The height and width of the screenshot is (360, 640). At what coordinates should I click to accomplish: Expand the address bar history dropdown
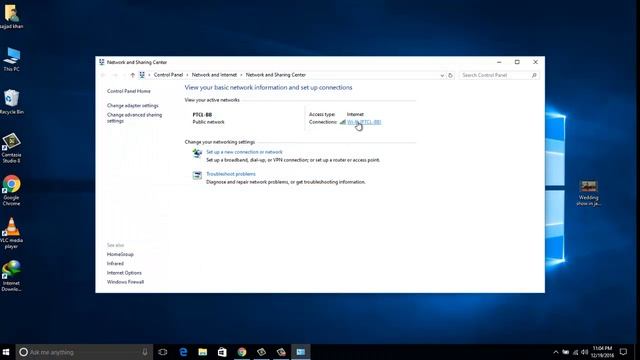point(442,76)
